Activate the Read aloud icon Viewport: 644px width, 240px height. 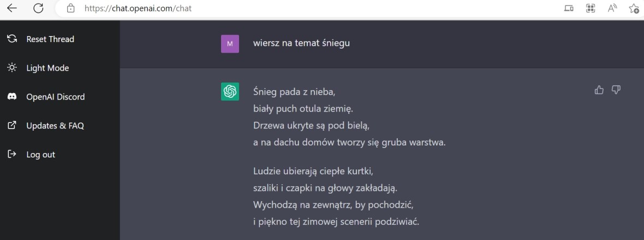[x=612, y=8]
